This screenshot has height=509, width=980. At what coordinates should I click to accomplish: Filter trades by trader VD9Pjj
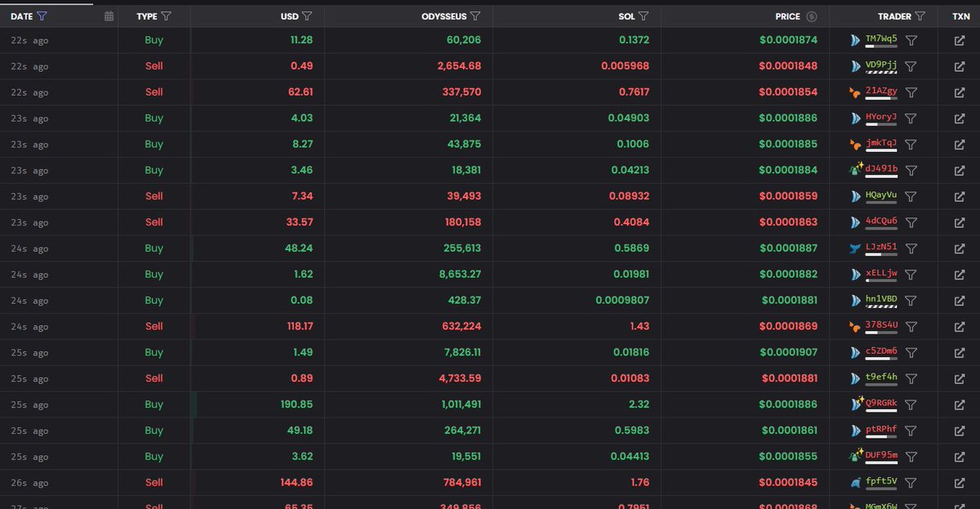click(x=911, y=66)
